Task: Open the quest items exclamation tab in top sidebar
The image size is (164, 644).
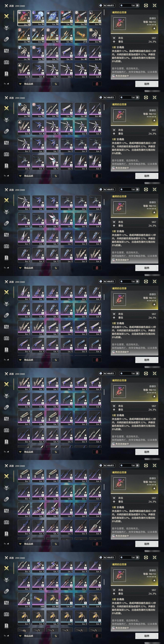Action: (7, 74)
